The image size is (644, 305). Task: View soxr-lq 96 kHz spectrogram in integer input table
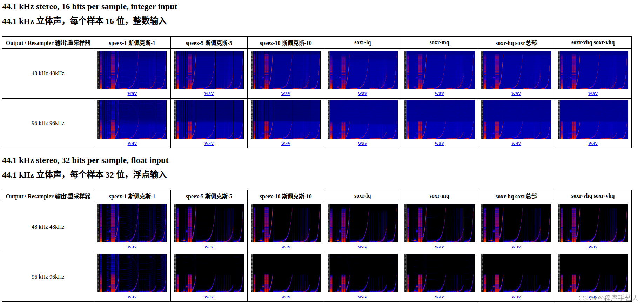coord(363,119)
